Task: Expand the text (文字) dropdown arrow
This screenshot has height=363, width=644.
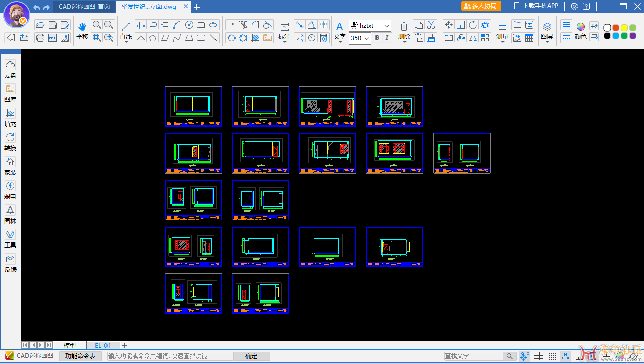Action: (340, 42)
